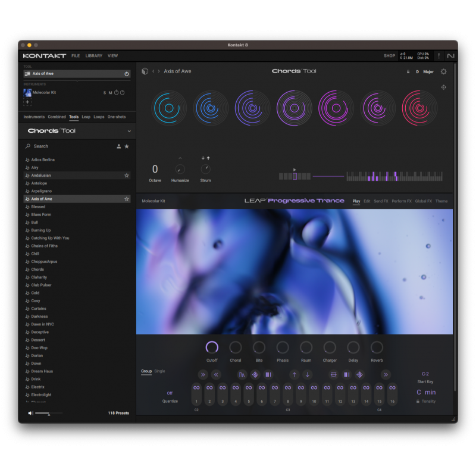This screenshot has width=476, height=476.
Task: Toggle the Tonality lock icon
Action: point(418,401)
